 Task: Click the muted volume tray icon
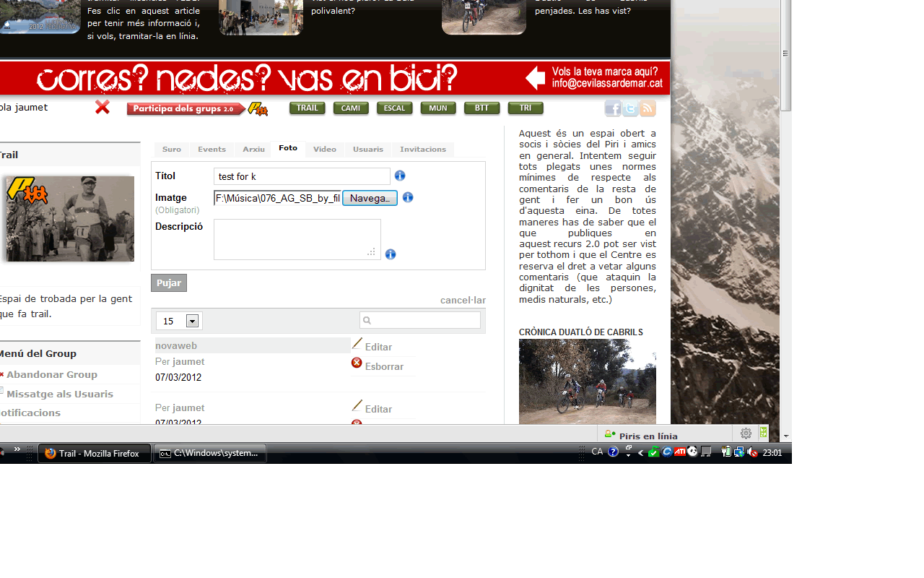click(752, 452)
